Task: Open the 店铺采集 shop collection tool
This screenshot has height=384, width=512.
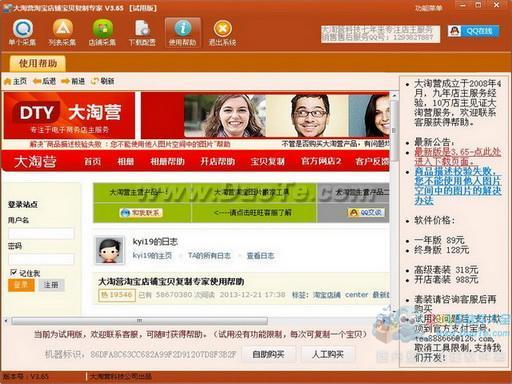Action: 102,32
